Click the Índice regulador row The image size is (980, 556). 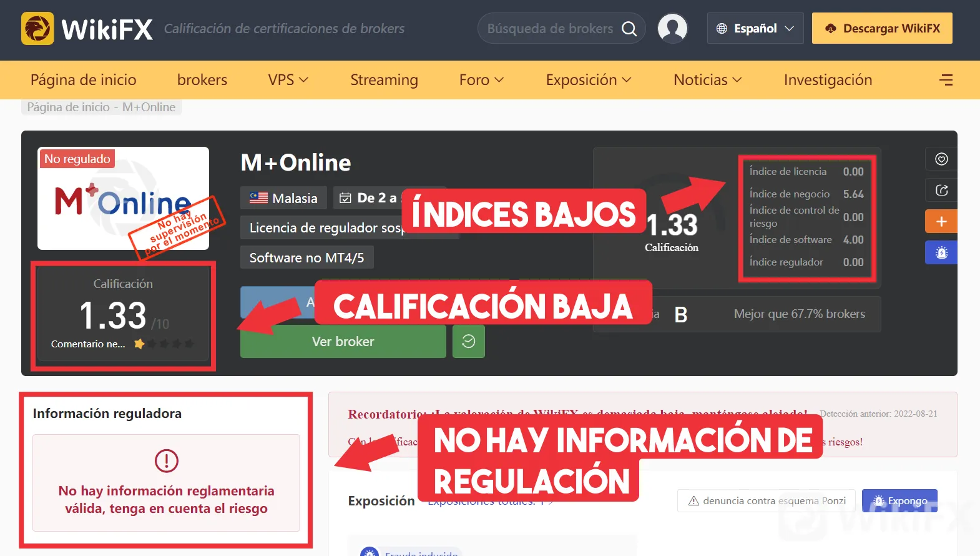[806, 262]
